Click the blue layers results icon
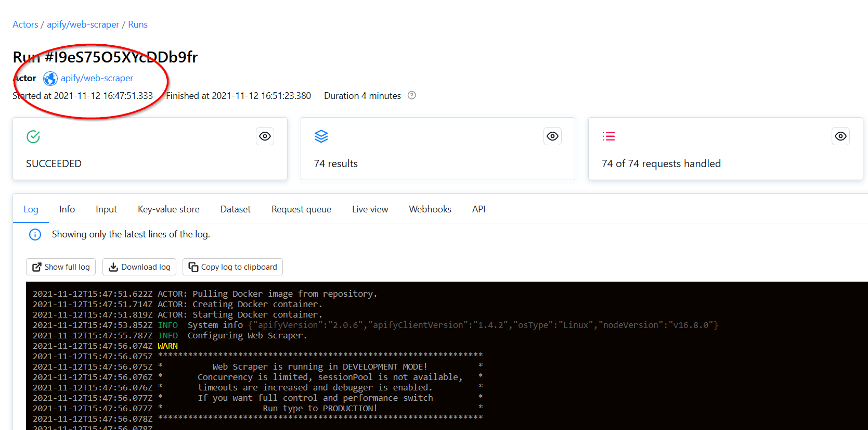This screenshot has width=868, height=430. click(321, 136)
